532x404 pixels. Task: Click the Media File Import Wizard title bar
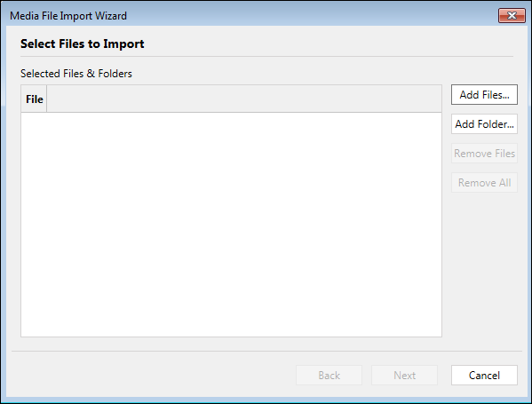[250, 16]
